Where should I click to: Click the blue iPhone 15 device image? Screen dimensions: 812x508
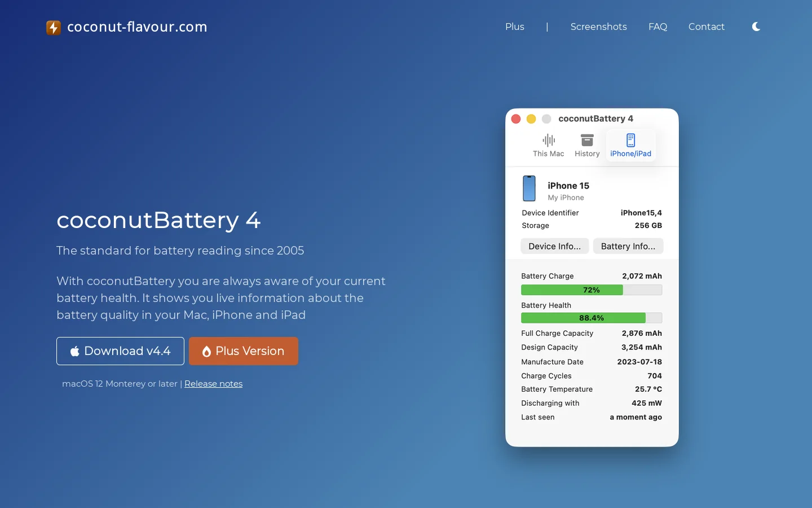click(529, 189)
